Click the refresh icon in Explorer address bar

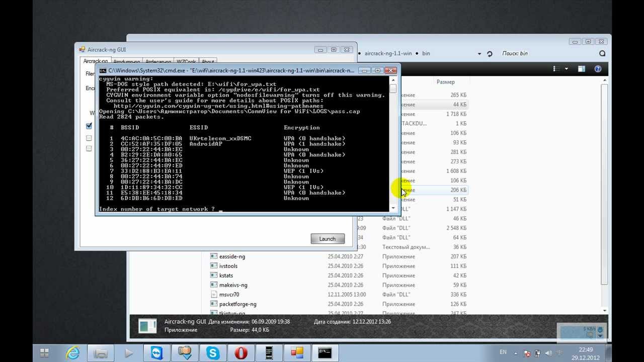click(x=490, y=53)
